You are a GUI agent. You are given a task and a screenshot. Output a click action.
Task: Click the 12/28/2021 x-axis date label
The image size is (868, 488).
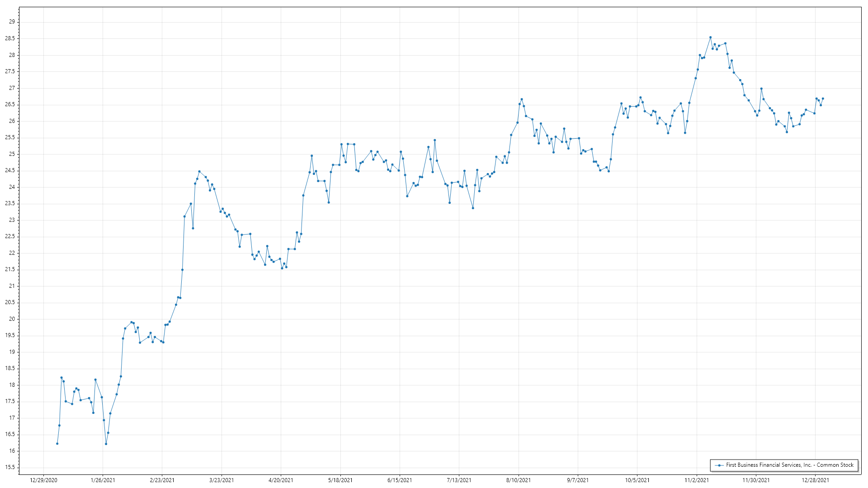pyautogui.click(x=816, y=480)
